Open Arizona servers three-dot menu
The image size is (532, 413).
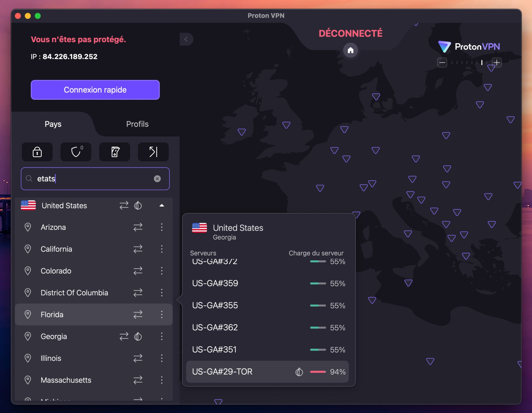(x=162, y=227)
